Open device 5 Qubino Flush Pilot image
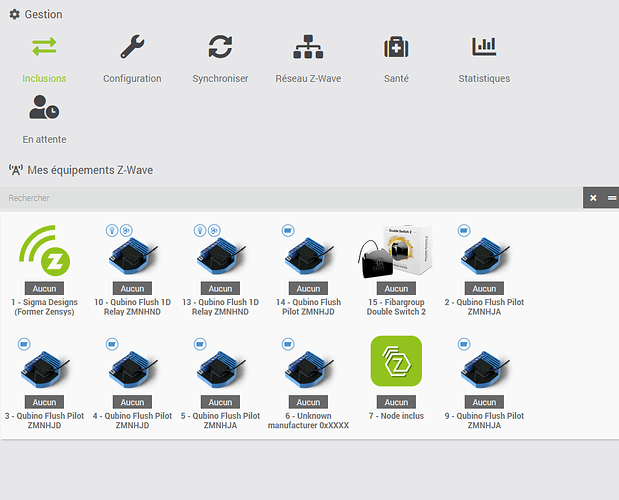Screen dimensions: 619x500 click(x=221, y=369)
